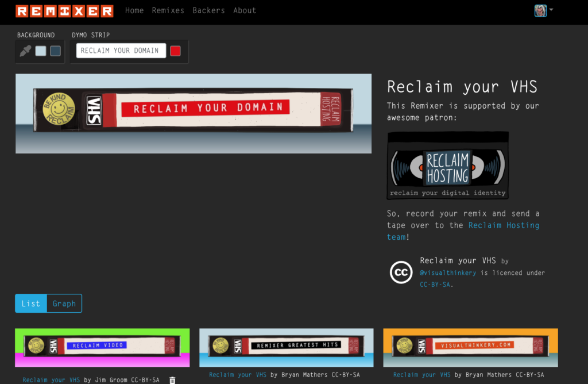The image size is (588, 384).
Task: Open Reclaim your VHS link under Greatest Hits
Action: click(x=237, y=375)
